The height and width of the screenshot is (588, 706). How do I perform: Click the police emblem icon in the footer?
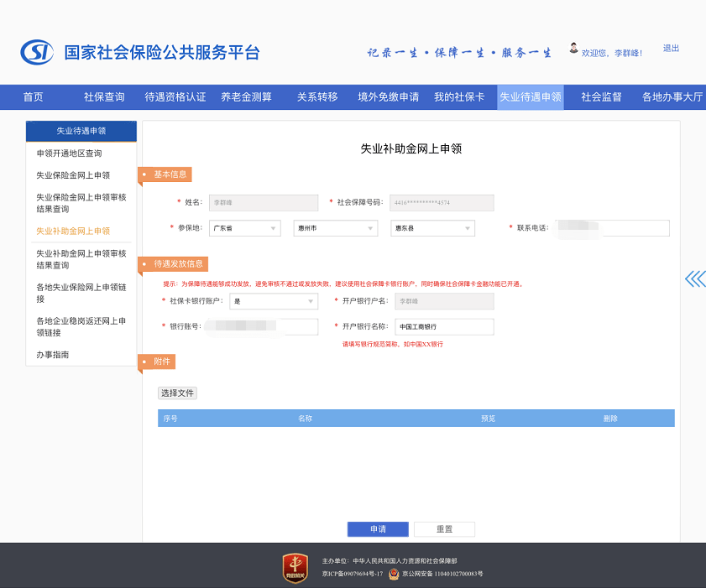394,574
